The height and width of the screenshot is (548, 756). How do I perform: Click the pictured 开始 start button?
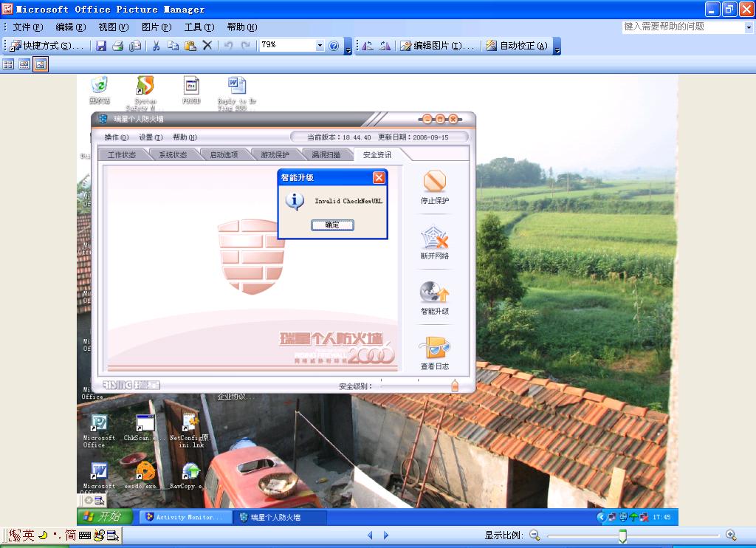[105, 517]
